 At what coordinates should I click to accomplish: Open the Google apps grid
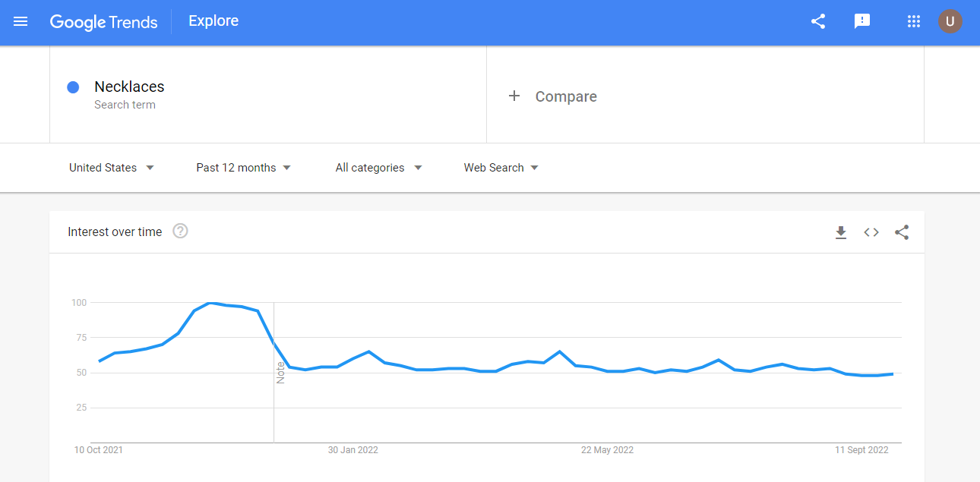point(914,21)
